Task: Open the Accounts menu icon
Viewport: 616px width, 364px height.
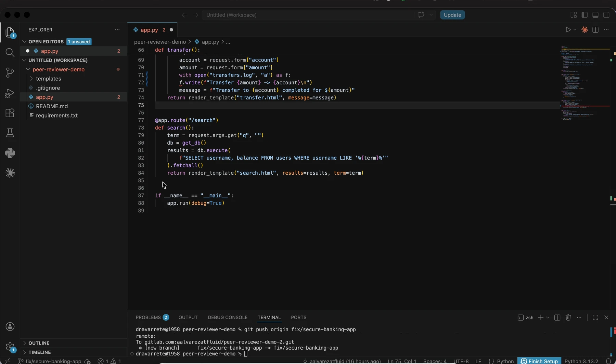Action: pyautogui.click(x=10, y=326)
